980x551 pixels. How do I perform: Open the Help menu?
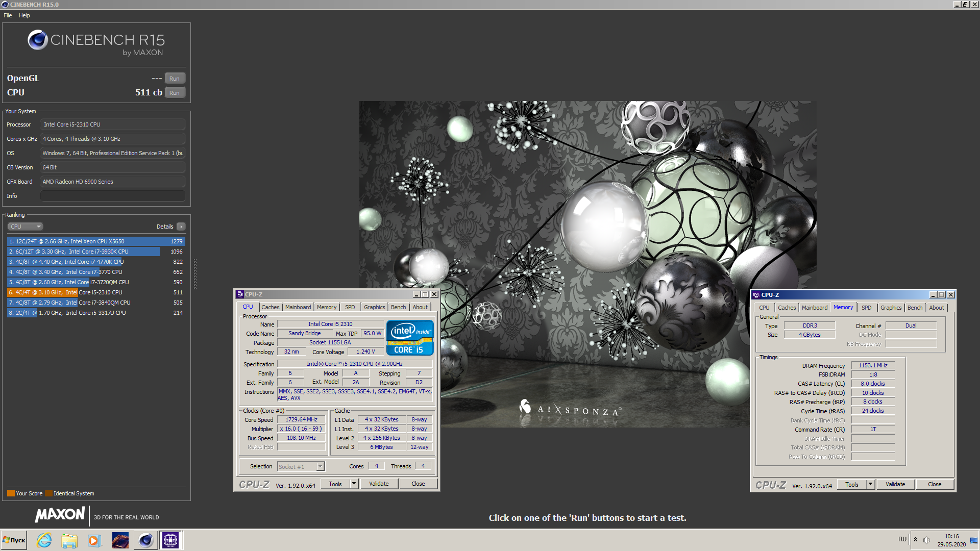(24, 15)
